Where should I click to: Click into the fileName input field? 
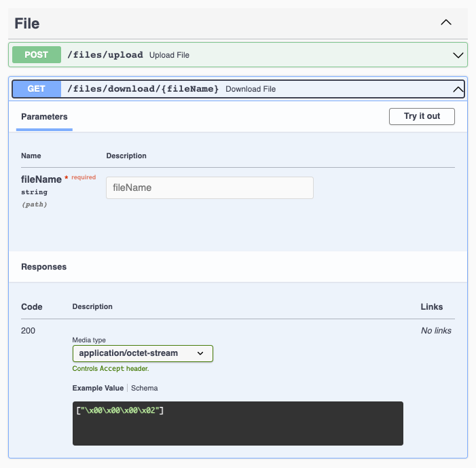(209, 187)
